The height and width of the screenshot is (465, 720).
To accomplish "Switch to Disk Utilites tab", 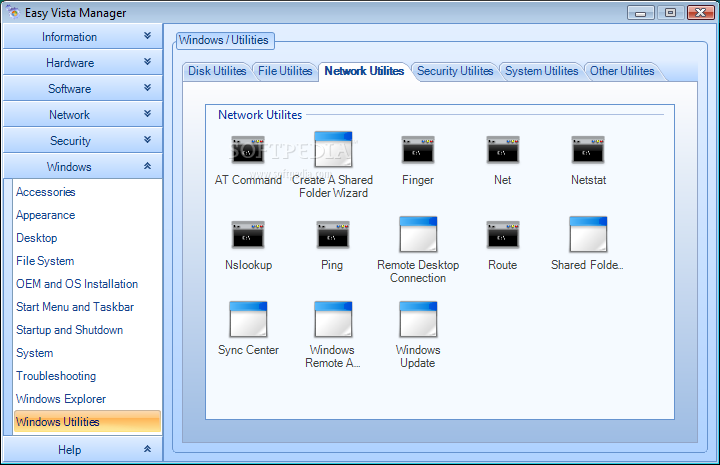I will pyautogui.click(x=217, y=71).
